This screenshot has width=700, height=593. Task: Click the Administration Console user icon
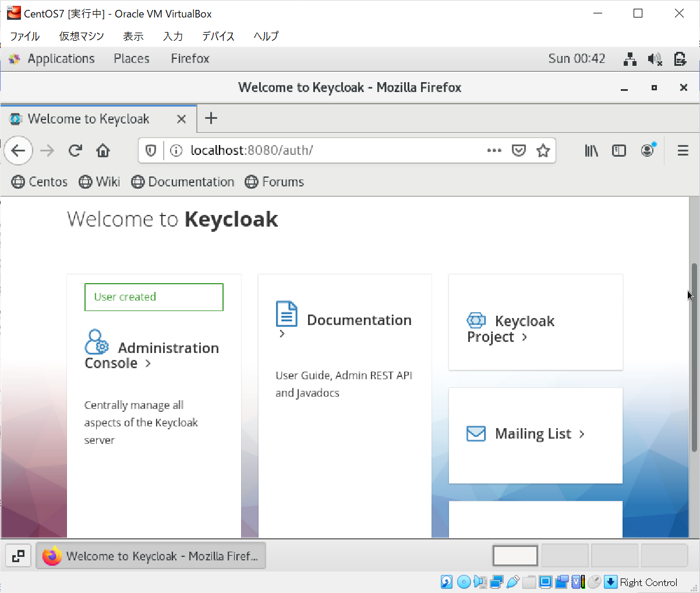click(97, 343)
